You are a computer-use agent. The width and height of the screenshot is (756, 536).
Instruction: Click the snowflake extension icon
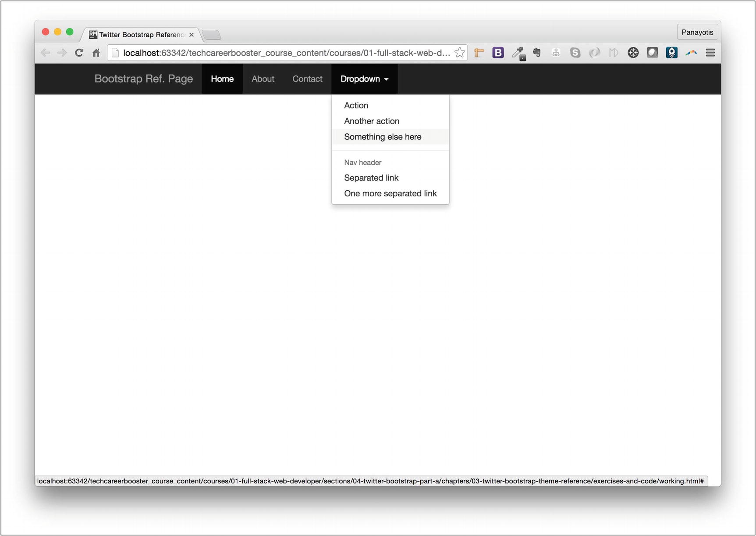point(633,53)
